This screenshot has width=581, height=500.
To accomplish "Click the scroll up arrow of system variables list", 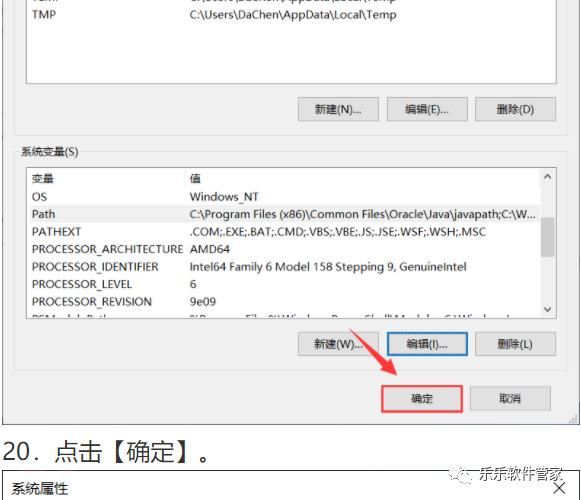I will 548,177.
